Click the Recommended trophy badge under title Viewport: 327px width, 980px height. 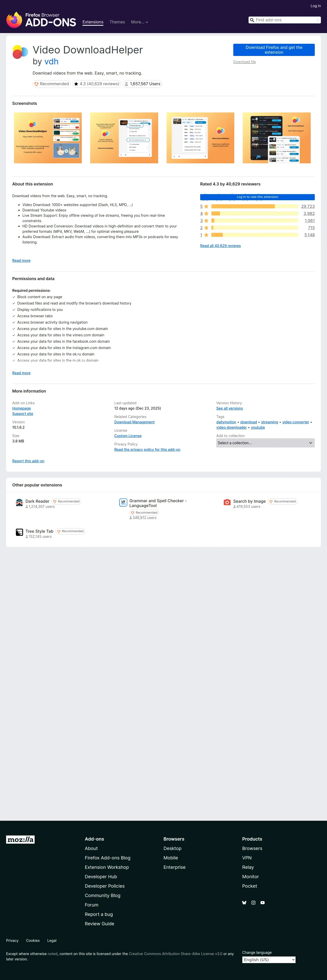point(52,84)
